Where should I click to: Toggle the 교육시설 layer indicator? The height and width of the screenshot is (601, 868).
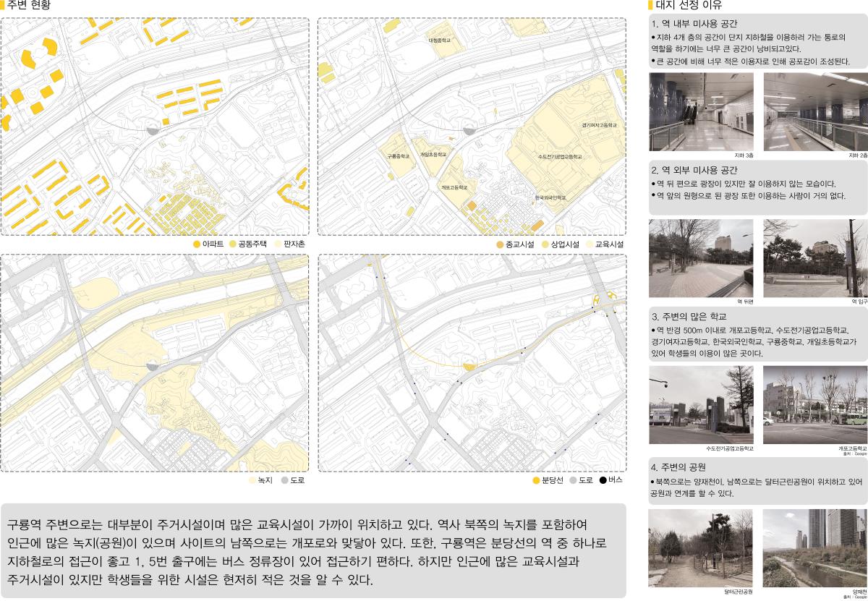tap(589, 244)
